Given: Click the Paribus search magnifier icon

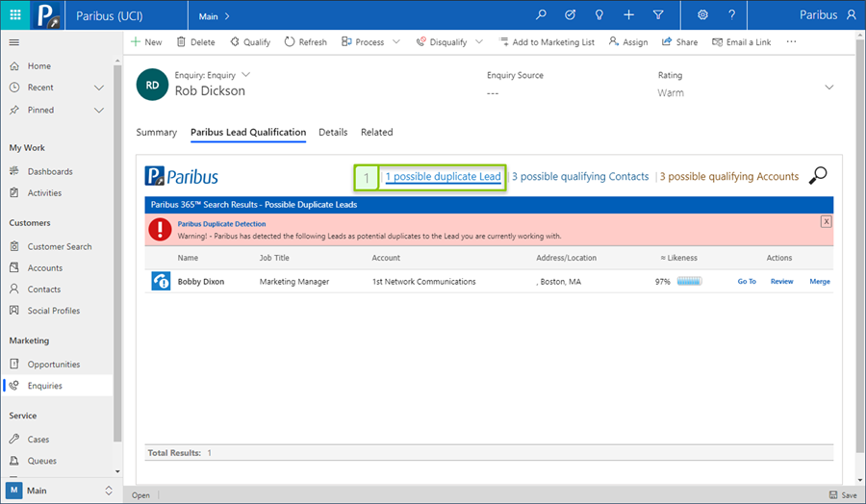Looking at the screenshot, I should pos(818,176).
